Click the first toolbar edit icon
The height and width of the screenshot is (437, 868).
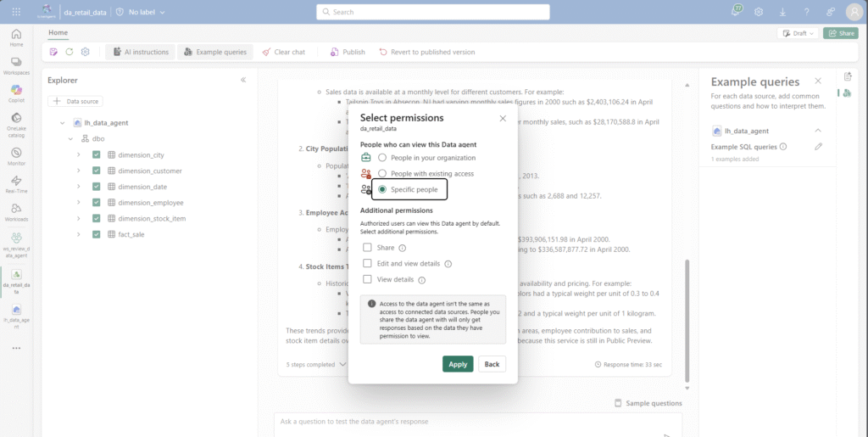[x=53, y=52]
